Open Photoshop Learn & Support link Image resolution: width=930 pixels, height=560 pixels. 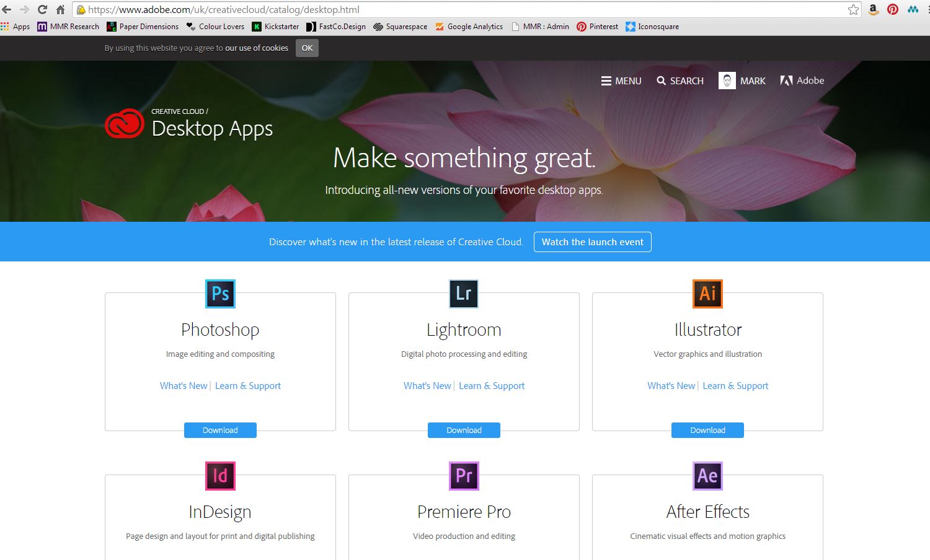click(x=248, y=385)
